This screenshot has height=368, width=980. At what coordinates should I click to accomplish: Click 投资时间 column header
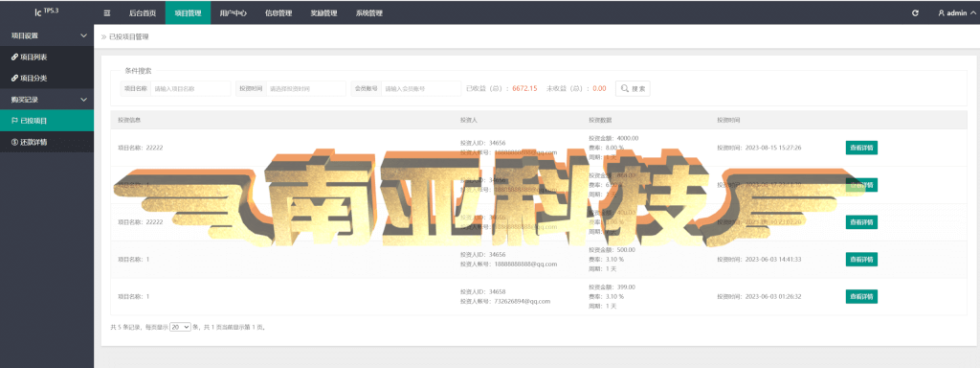(728, 120)
